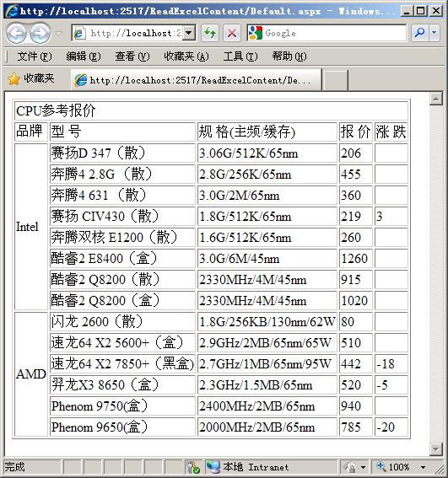448x478 pixels.
Task: Click the Refresh page icon
Action: 210,33
